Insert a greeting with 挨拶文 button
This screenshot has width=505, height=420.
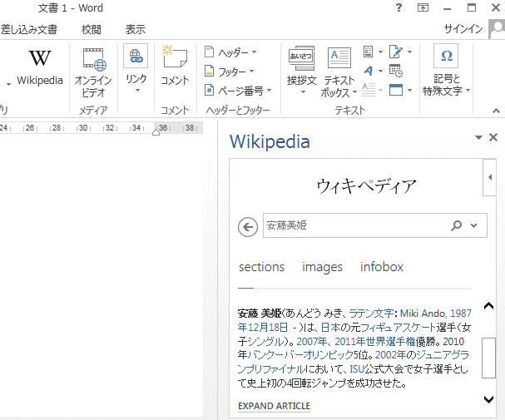point(301,71)
